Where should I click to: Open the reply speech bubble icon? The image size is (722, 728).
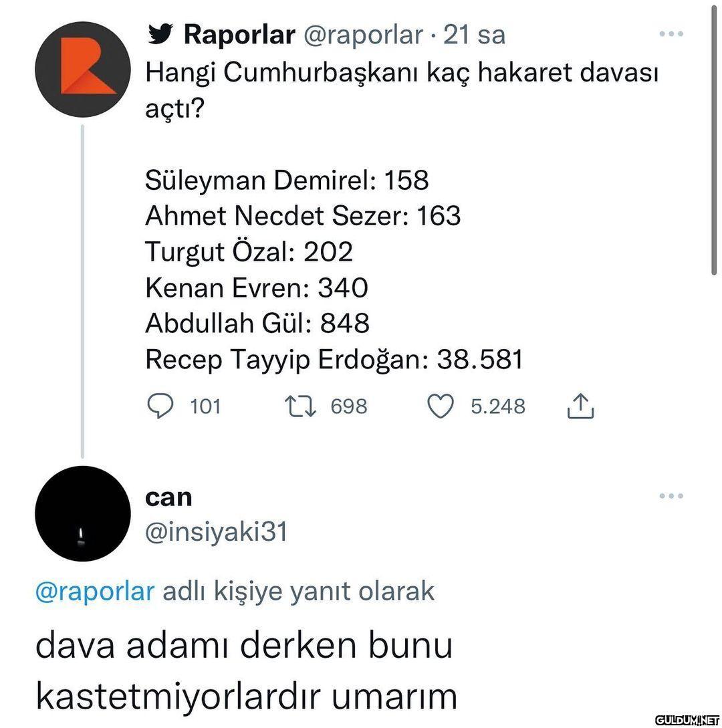(160, 406)
